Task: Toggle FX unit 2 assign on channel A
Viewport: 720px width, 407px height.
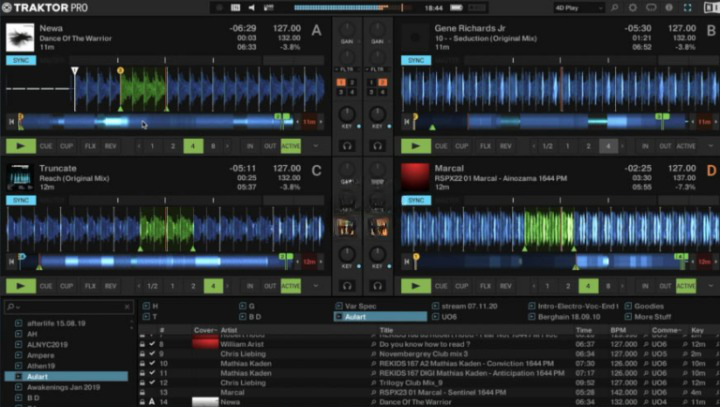Action: (352, 82)
